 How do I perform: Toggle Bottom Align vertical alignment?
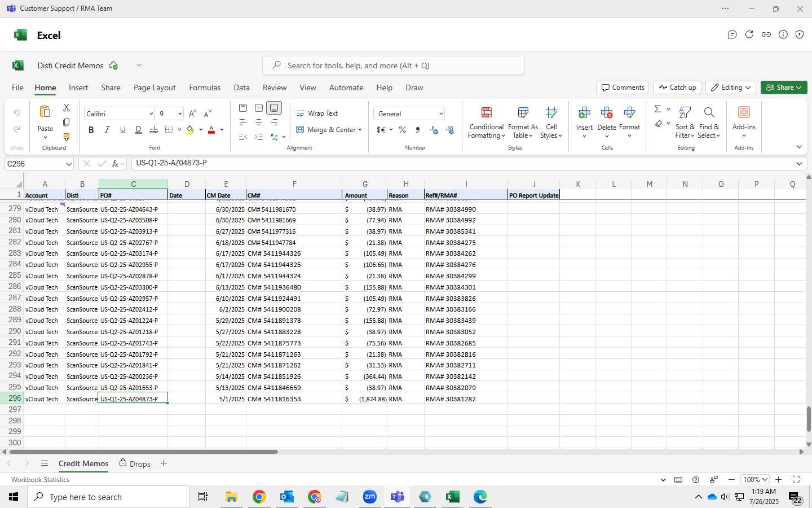tap(274, 108)
